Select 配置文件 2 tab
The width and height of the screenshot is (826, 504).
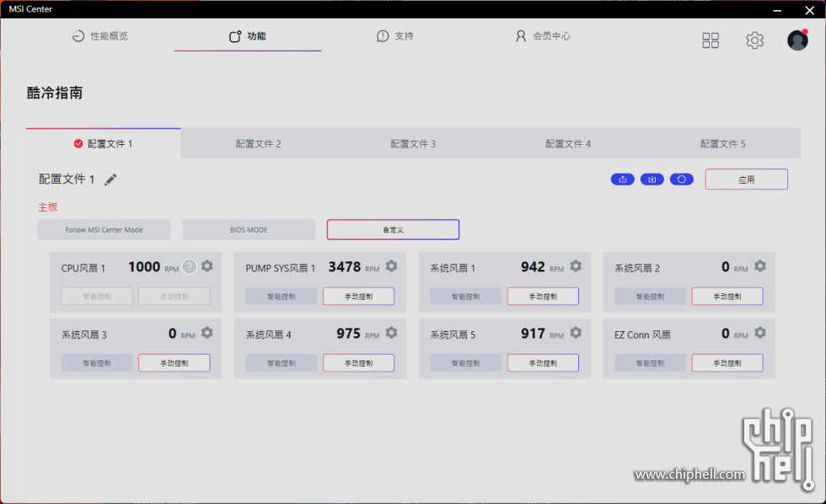tap(258, 144)
